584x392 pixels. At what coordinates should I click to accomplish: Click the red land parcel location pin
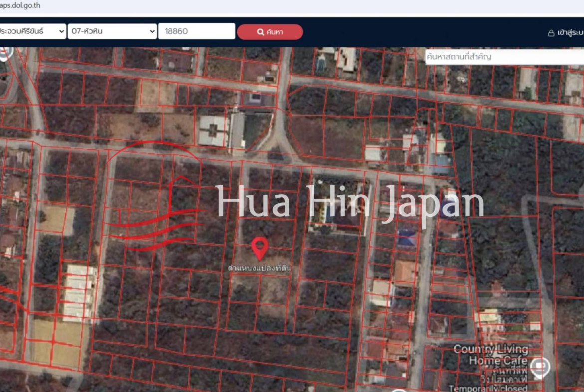[x=259, y=247]
